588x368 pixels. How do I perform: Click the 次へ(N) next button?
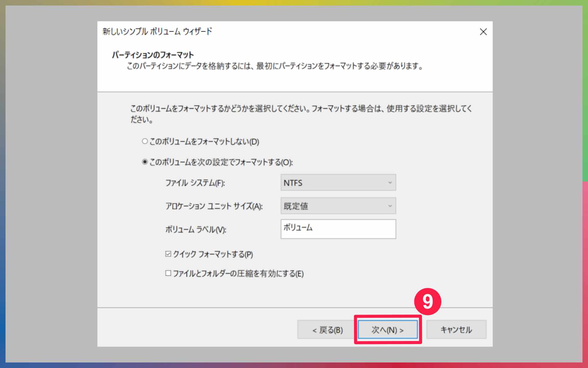[387, 330]
